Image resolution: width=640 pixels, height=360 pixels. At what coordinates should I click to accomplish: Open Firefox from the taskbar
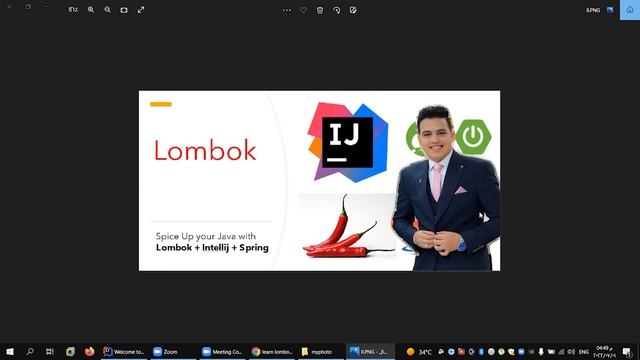point(89,351)
